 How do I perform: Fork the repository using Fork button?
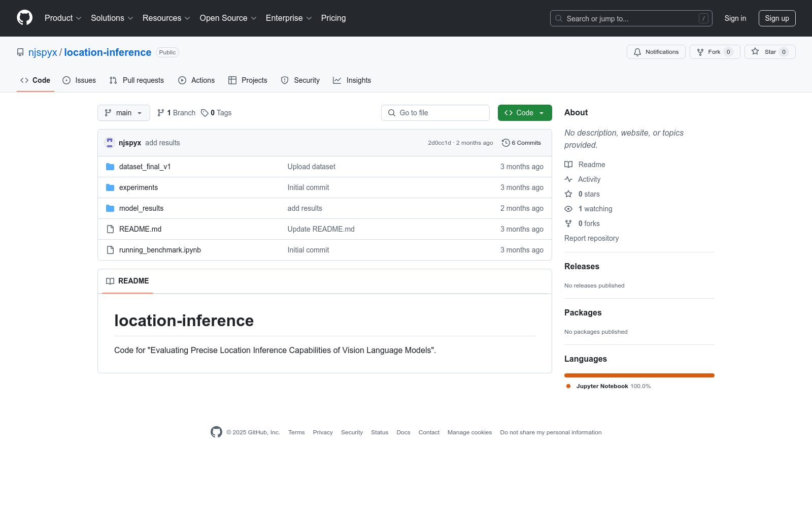coord(715,52)
